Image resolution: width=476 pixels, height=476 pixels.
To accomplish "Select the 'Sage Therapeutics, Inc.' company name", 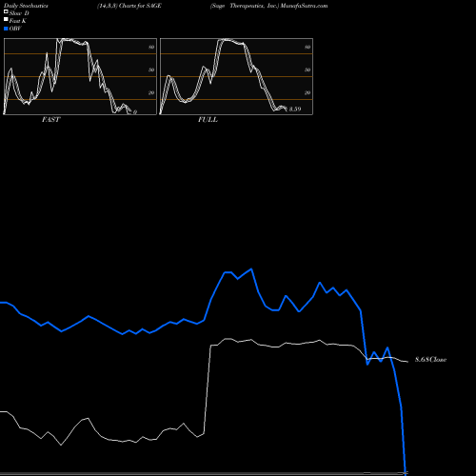I will [245, 6].
